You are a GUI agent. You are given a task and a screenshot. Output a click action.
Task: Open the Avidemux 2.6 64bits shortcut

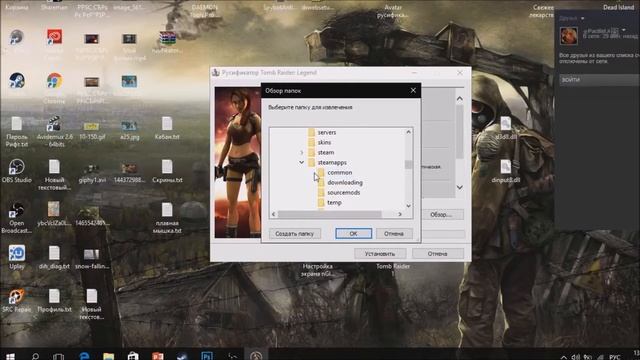click(54, 124)
